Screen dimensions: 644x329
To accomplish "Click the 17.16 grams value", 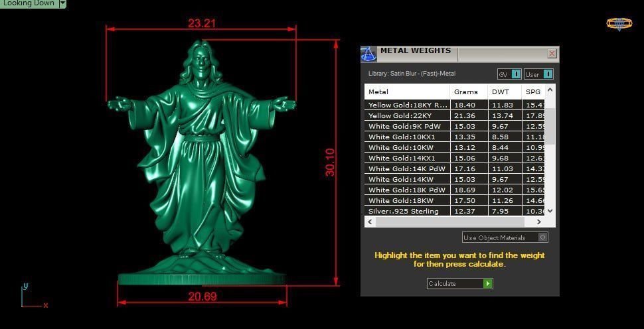I will pyautogui.click(x=465, y=169).
